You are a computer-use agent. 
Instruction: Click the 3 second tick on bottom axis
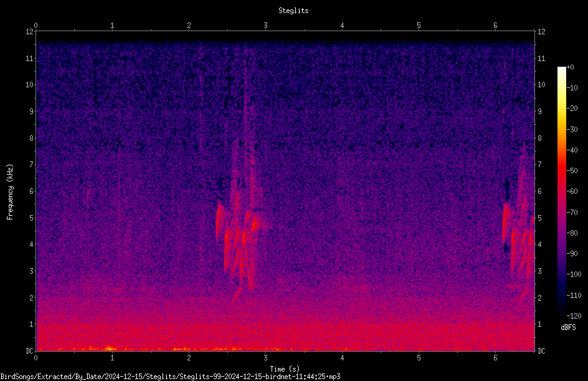tap(265, 358)
